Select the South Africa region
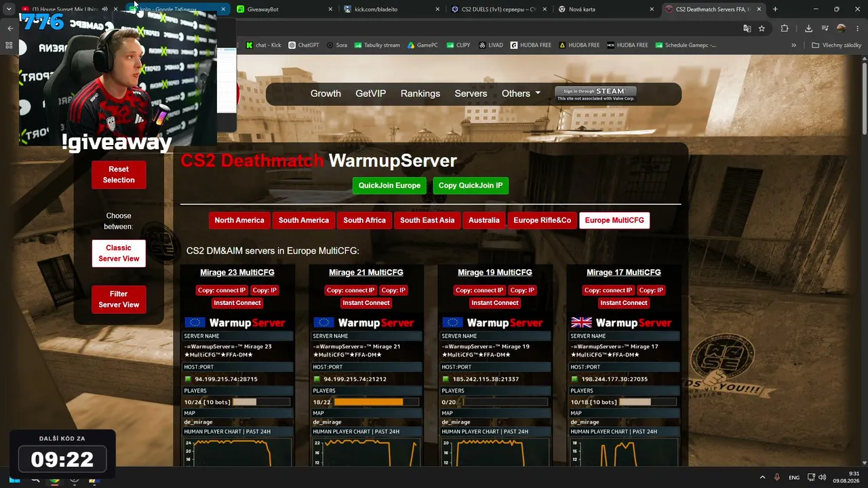 coord(364,220)
